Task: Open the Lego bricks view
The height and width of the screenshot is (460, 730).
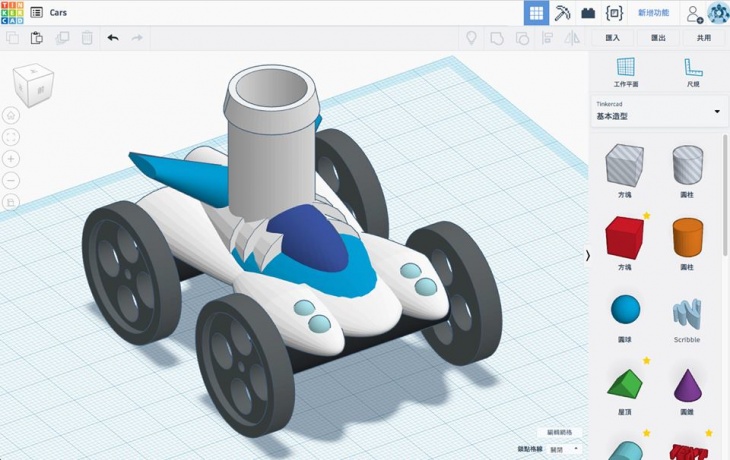Action: pyautogui.click(x=588, y=13)
